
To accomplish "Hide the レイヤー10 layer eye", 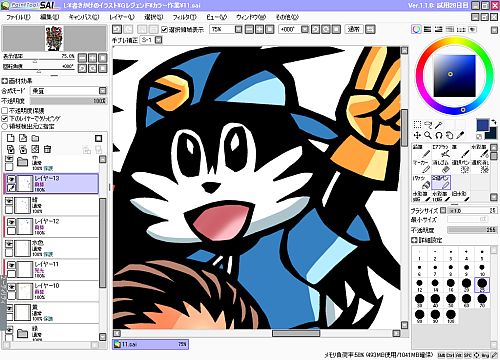I will pos(11,286).
